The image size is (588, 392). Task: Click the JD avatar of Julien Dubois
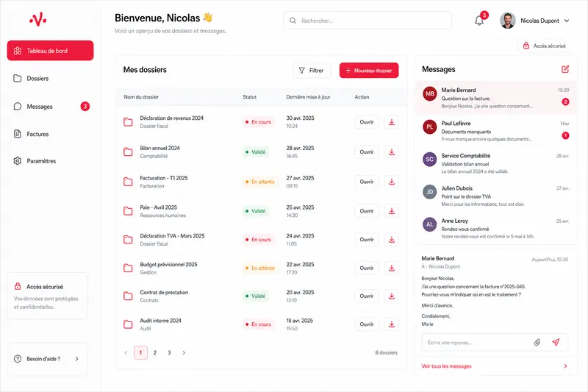click(x=430, y=192)
